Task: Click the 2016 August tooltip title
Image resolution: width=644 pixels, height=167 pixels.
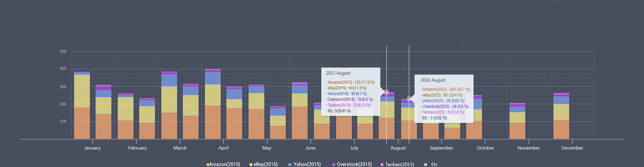Action: [433, 80]
